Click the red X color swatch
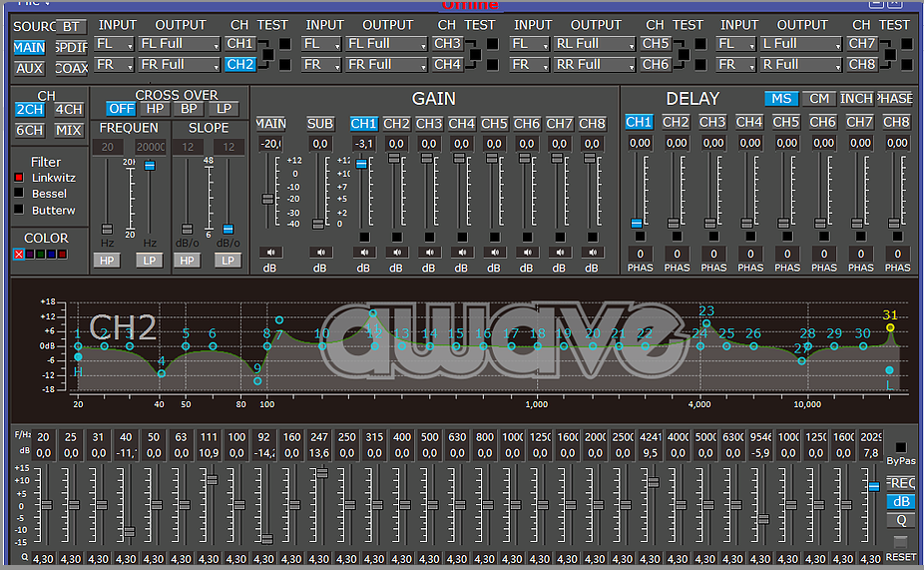This screenshot has height=570, width=924. point(19,254)
